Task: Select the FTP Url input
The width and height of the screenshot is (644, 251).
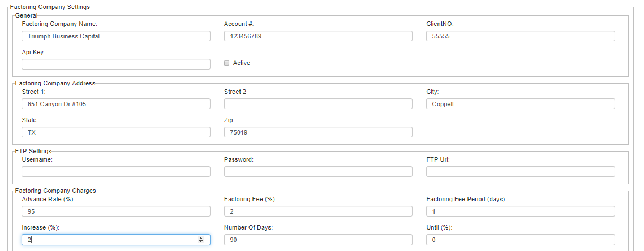Action: coord(521,171)
